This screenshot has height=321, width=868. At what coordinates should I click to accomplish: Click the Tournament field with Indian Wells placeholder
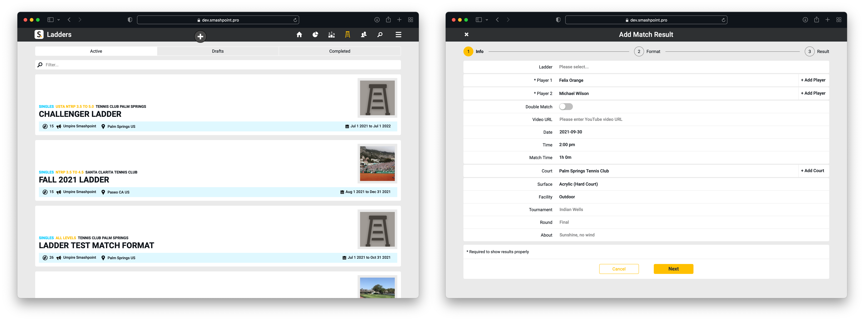point(646,209)
